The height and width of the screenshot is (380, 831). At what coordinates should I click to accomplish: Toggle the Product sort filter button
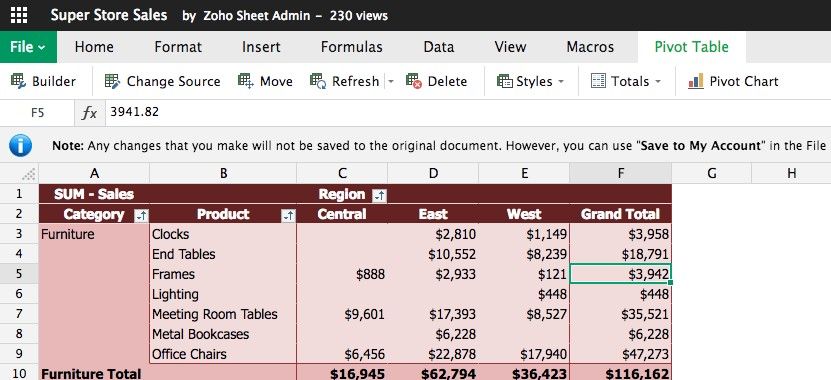tap(288, 215)
